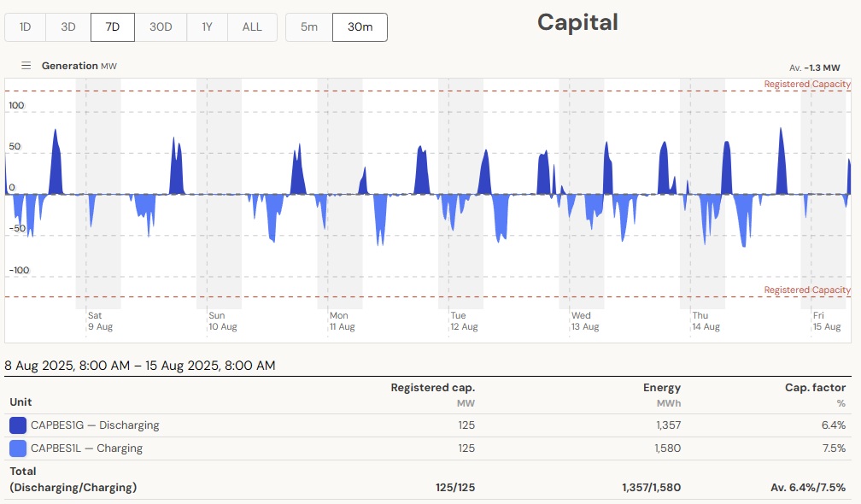Select the 1D time range
The width and height of the screenshot is (861, 504).
[x=26, y=27]
